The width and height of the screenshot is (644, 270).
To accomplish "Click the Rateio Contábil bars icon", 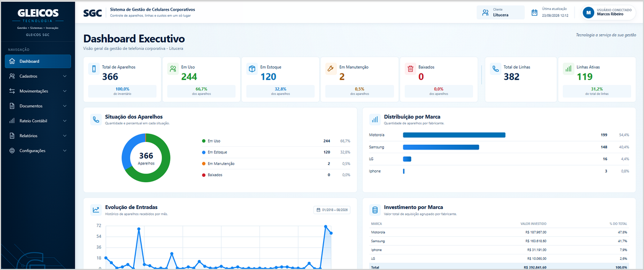I will 12,121.
